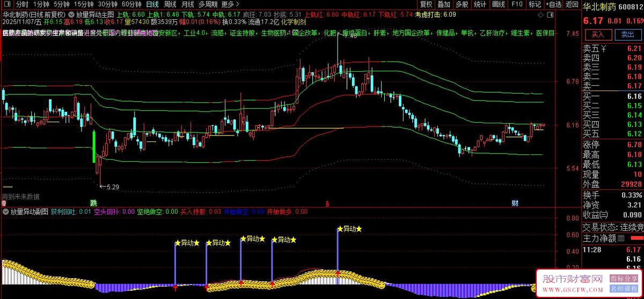
Task: Click the ¥ icon next to 卖五
Action: click(x=604, y=48)
